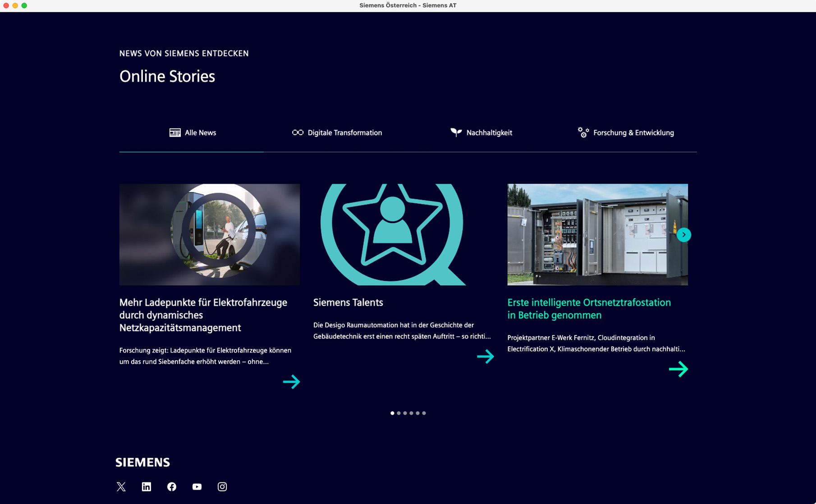Select the Alle News tab
The height and width of the screenshot is (504, 816).
(x=193, y=133)
